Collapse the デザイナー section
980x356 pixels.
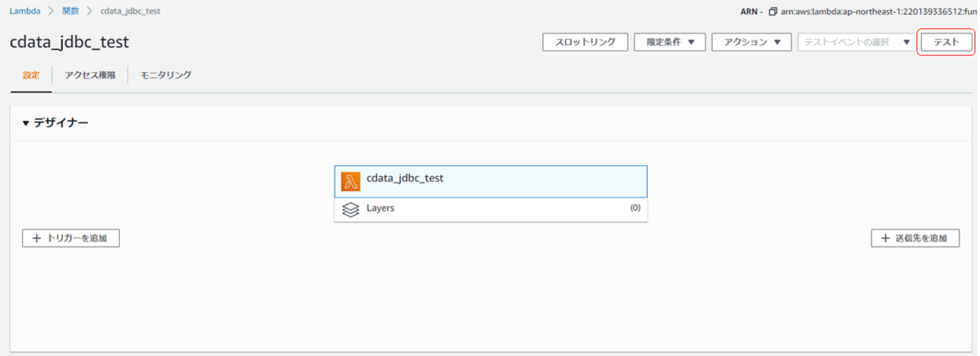tap(26, 123)
